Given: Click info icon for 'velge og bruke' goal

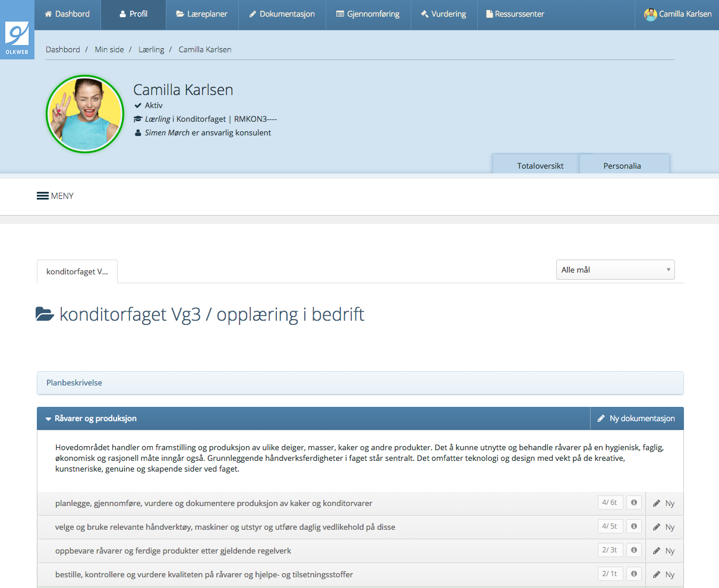Looking at the screenshot, I should coord(634,527).
